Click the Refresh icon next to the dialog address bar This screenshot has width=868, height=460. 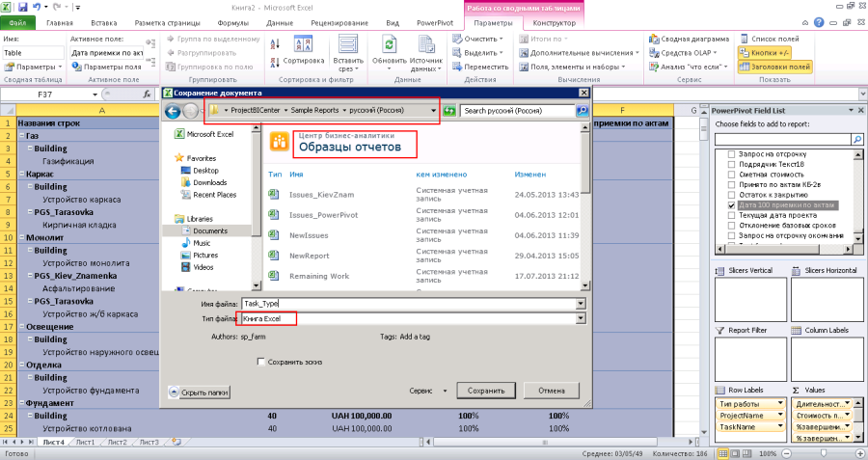[x=449, y=111]
